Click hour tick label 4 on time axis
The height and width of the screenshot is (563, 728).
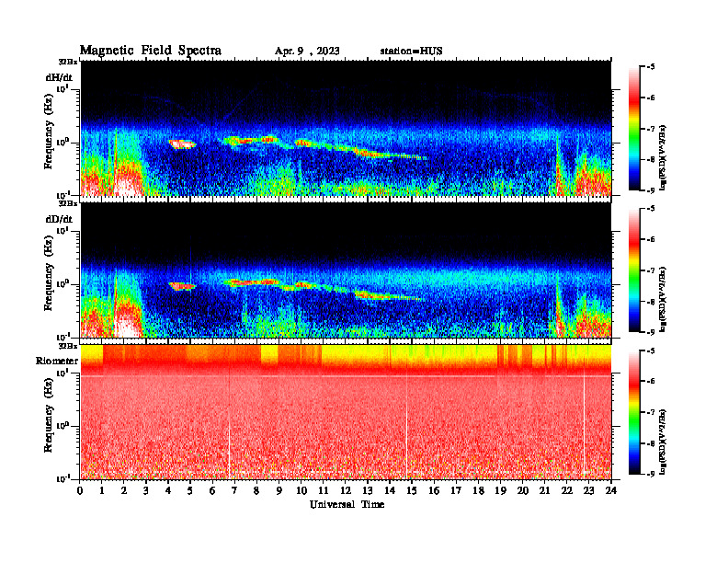168,490
